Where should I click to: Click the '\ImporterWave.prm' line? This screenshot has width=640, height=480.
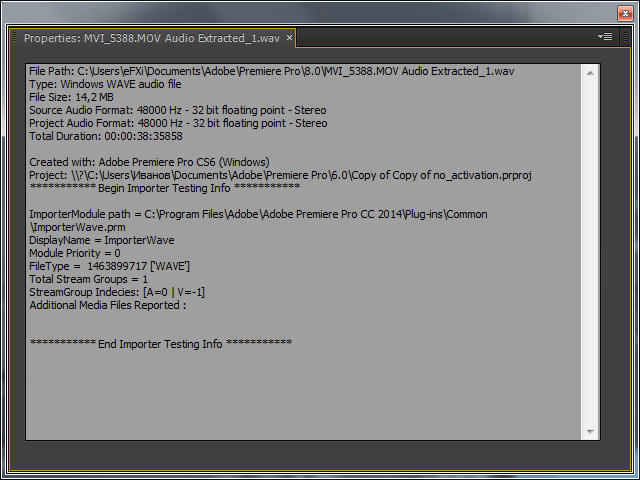point(78,227)
